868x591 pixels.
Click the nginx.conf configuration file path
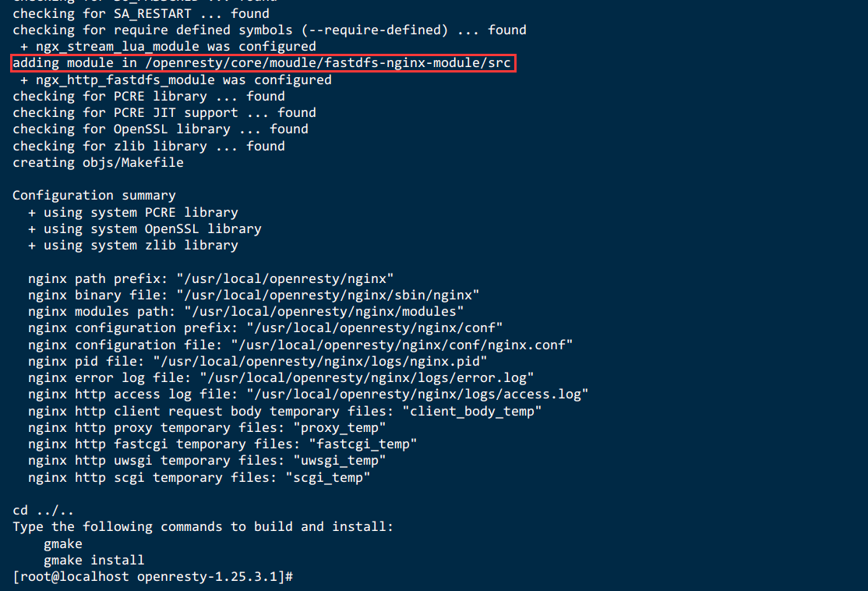tap(402, 345)
